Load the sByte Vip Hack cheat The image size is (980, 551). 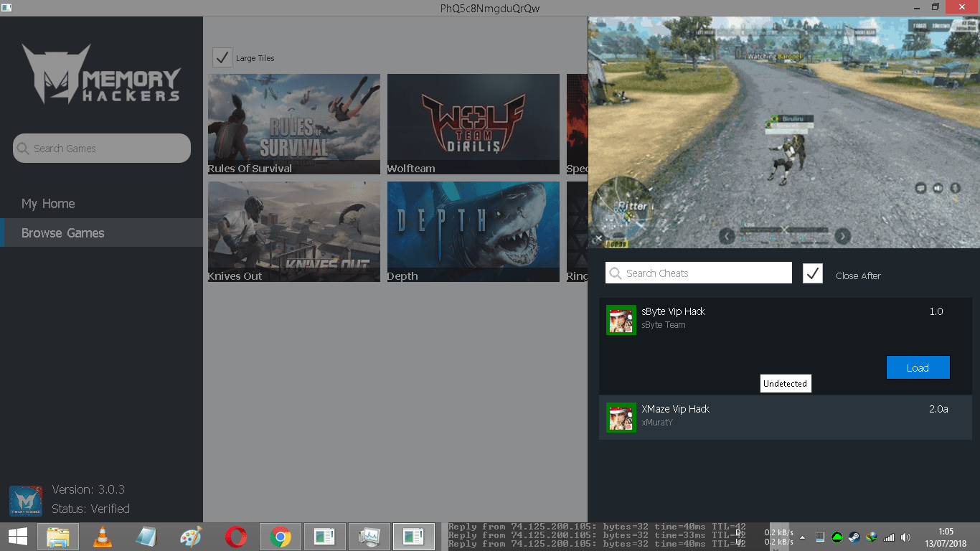click(x=918, y=368)
